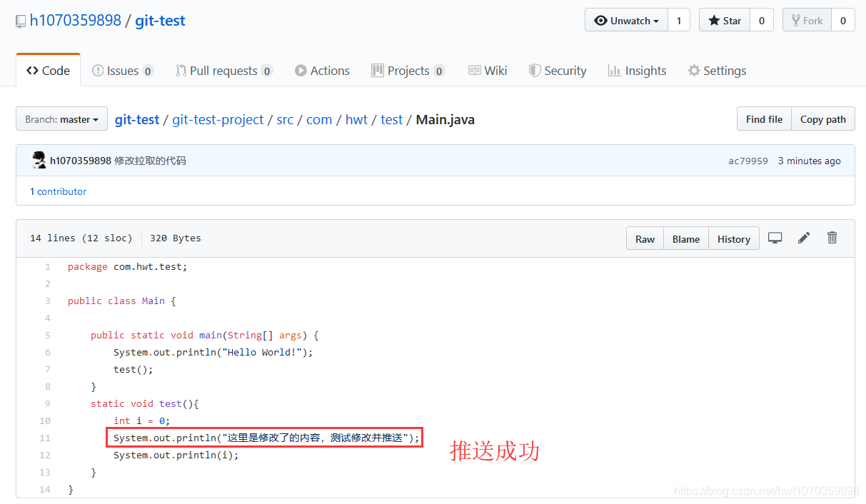View the Insights tab
This screenshot has height=504, width=866.
[x=637, y=71]
